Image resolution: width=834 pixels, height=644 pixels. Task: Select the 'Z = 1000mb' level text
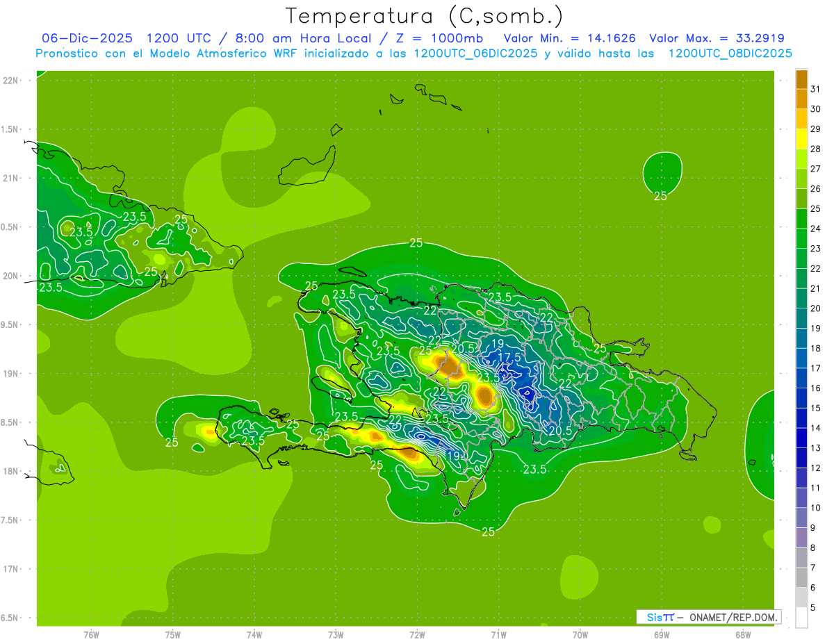439,38
